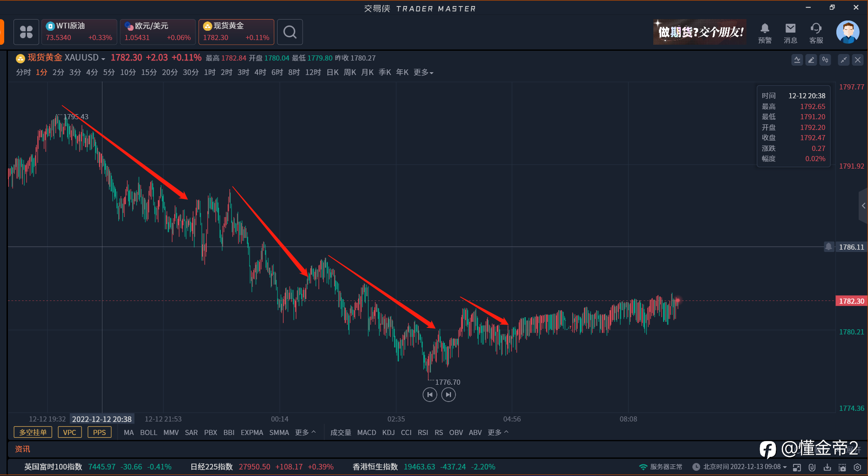Toggle the PPS overlay button
868x476 pixels.
tap(100, 432)
